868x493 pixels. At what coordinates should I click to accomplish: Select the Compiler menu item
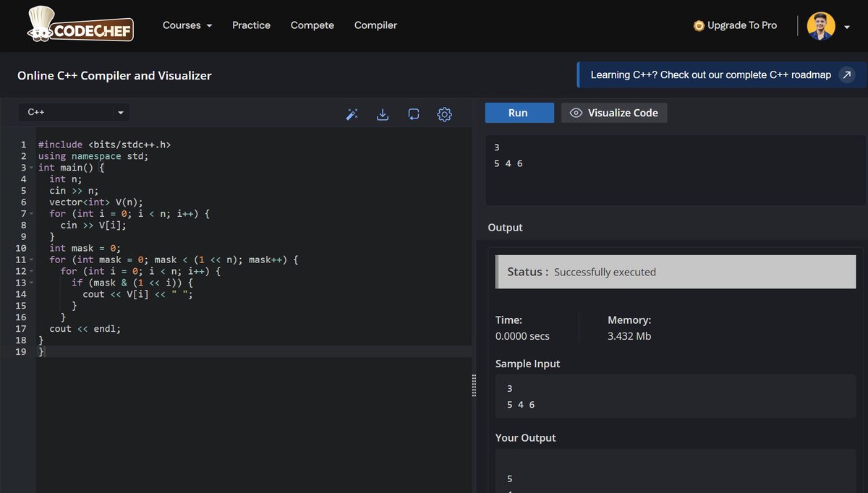(x=375, y=25)
